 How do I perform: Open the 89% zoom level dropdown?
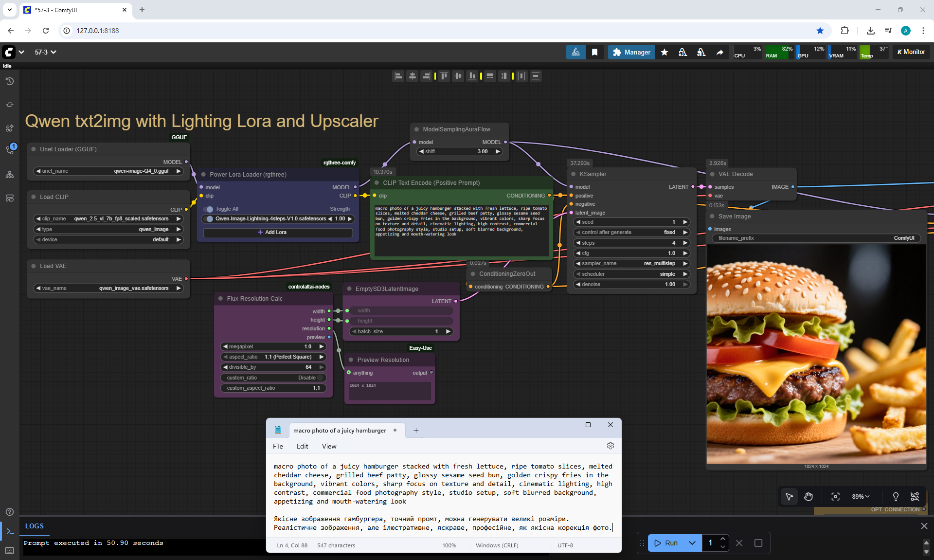click(860, 496)
